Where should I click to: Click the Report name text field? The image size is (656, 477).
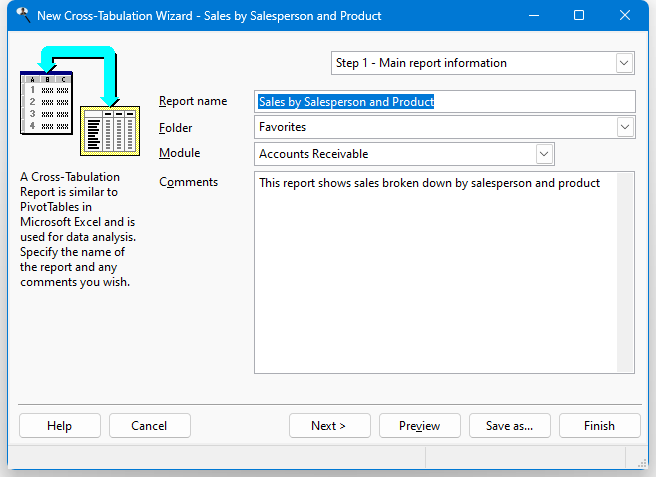pos(445,102)
